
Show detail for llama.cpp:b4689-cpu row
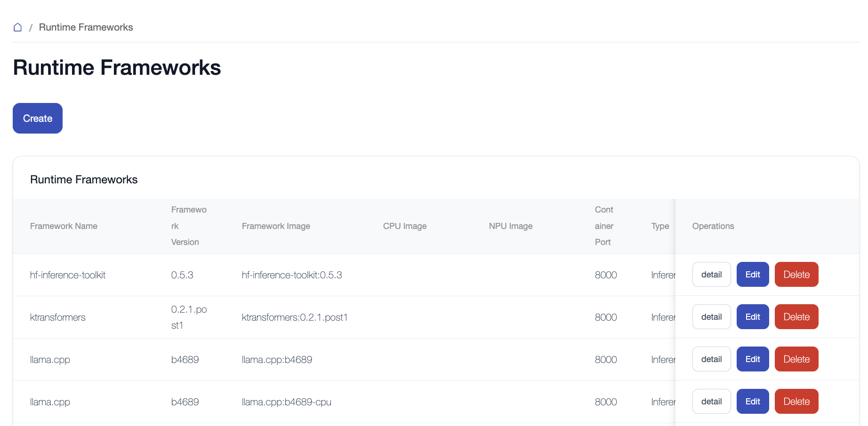click(x=711, y=402)
